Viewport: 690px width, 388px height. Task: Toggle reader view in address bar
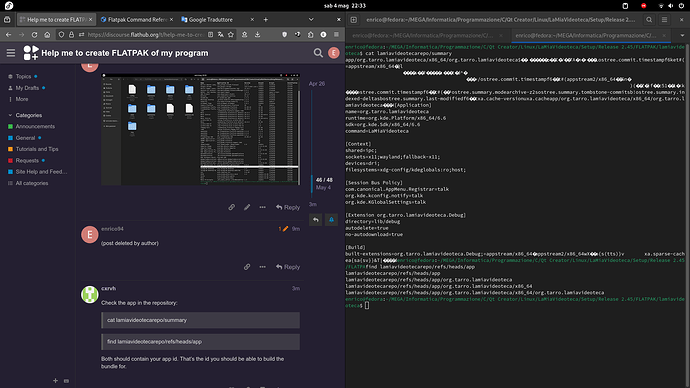coord(210,34)
